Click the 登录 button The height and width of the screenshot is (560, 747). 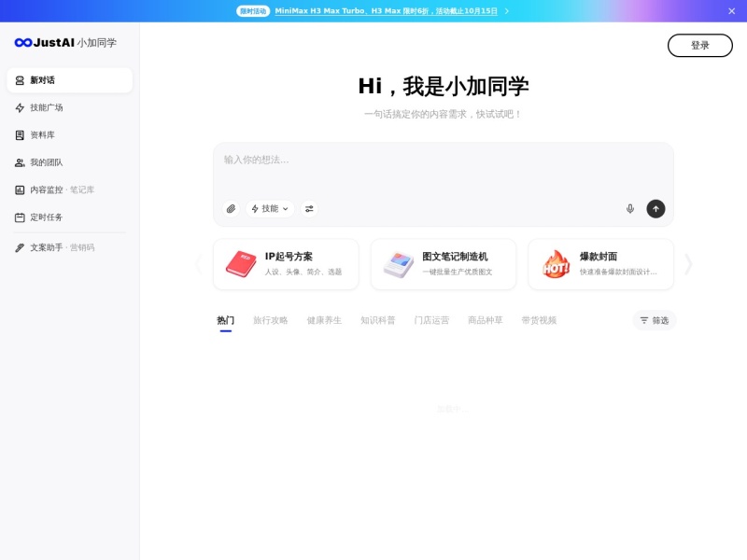click(x=699, y=45)
